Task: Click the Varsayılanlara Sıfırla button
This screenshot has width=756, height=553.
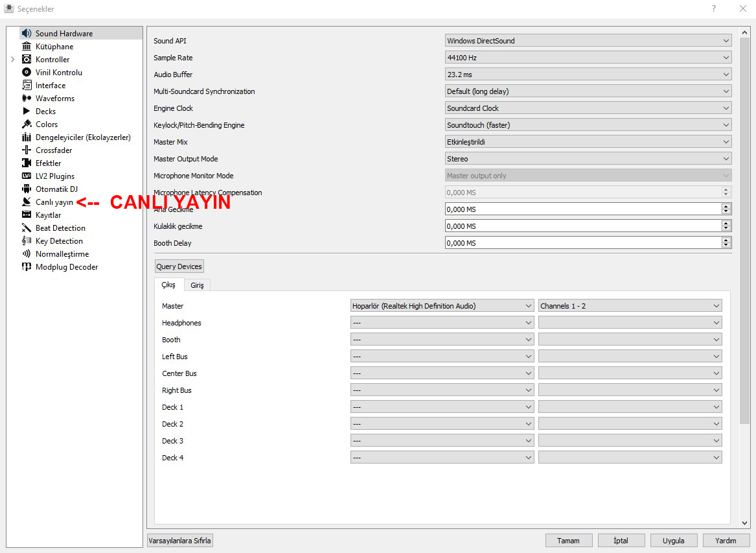Action: [180, 541]
